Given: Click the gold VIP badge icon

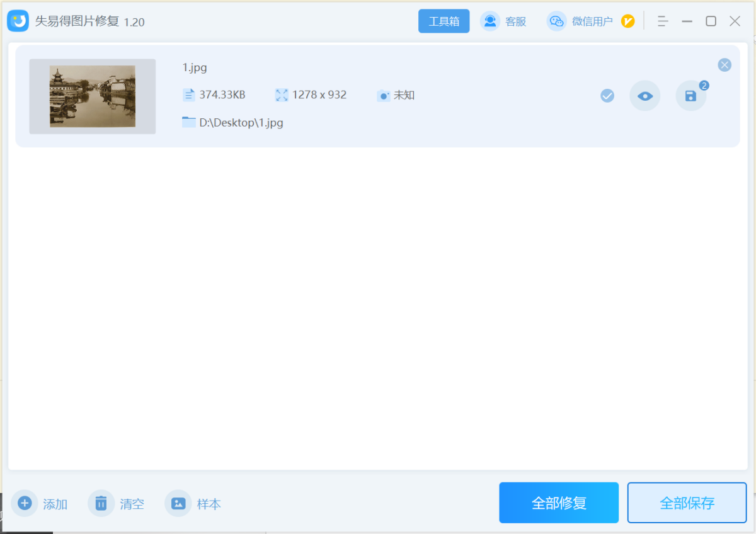Looking at the screenshot, I should [x=627, y=21].
